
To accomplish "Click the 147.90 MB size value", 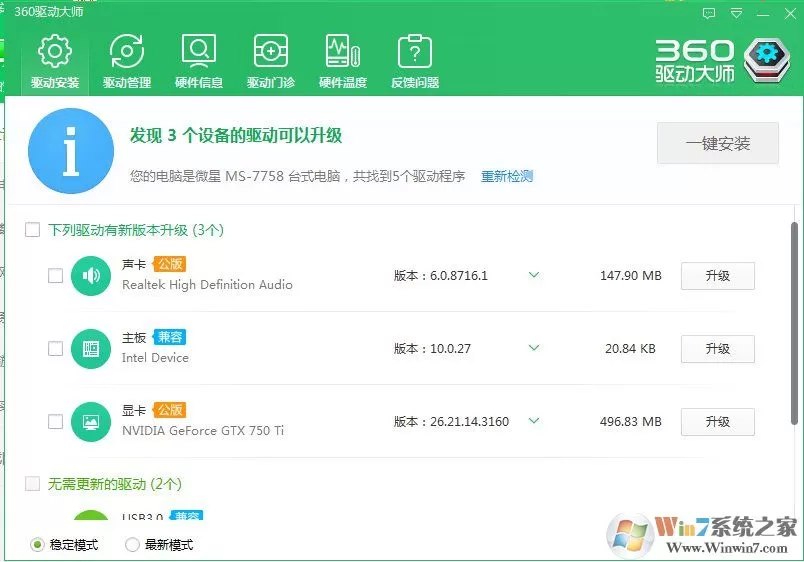I will pyautogui.click(x=631, y=276).
